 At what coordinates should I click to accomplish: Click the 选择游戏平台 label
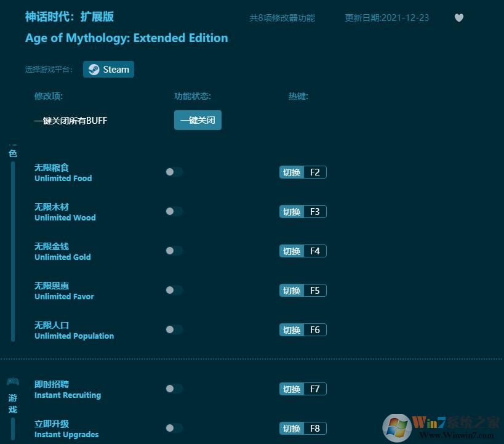pyautogui.click(x=49, y=70)
